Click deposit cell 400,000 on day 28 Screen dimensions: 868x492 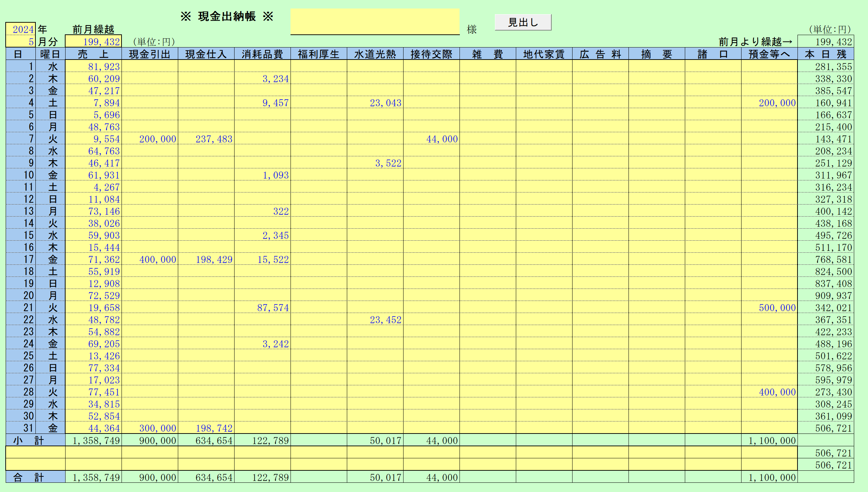click(770, 392)
